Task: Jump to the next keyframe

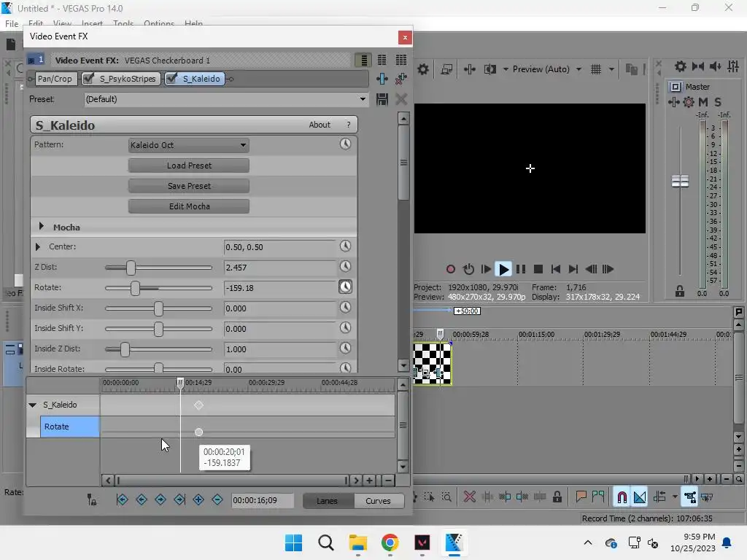Action: click(160, 499)
